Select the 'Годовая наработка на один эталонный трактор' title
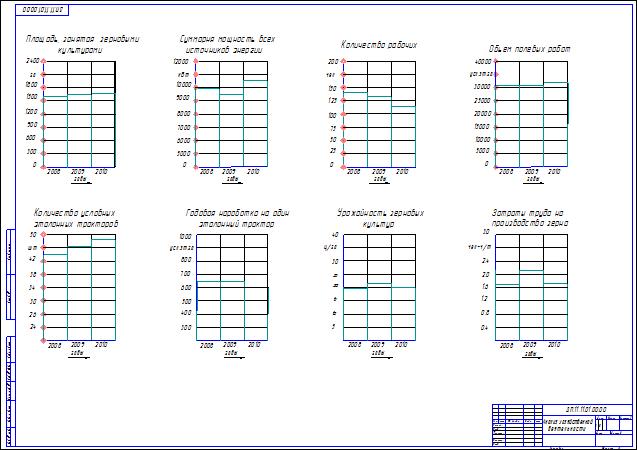 point(231,218)
